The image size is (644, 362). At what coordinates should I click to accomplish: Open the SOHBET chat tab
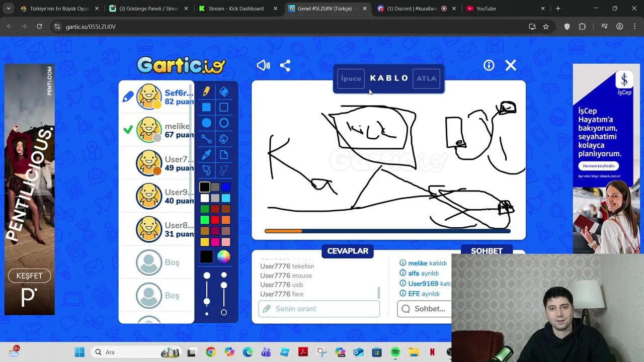(x=487, y=250)
